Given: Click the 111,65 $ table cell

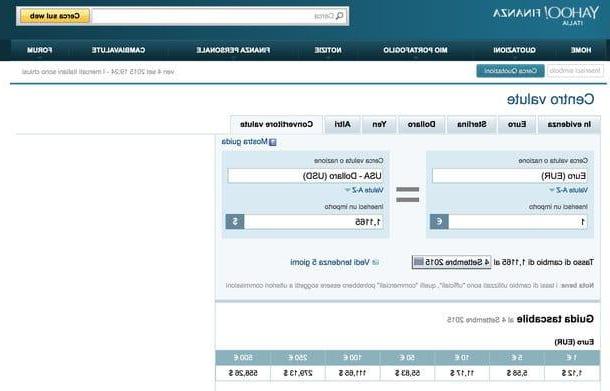Looking at the screenshot, I should click(352, 373).
